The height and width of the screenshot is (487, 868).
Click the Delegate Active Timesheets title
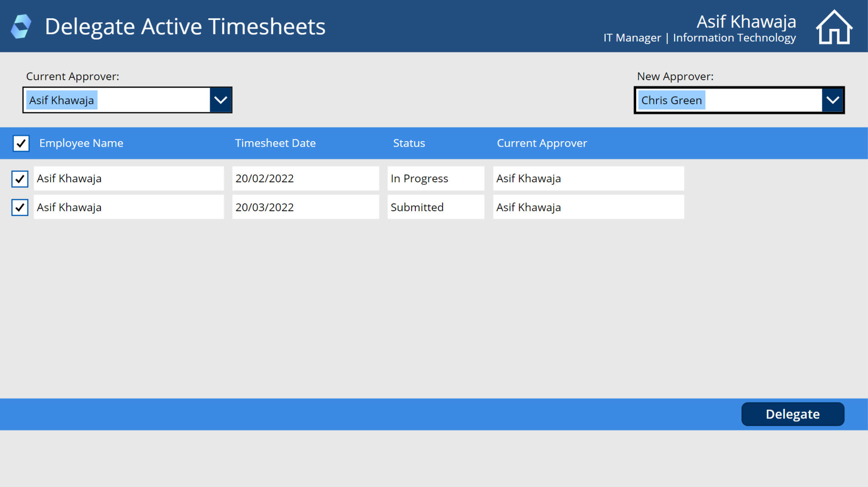(186, 26)
